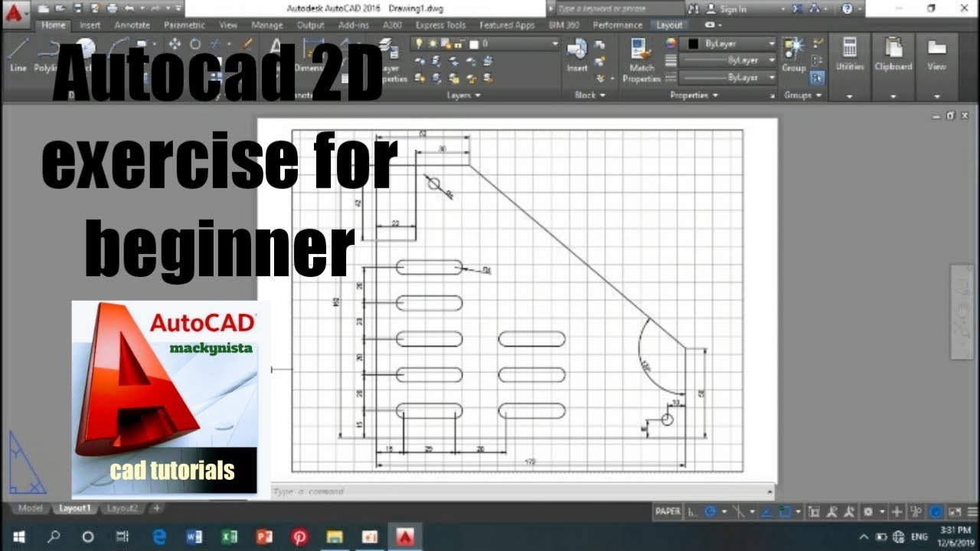Click the Insert block icon
The image size is (980, 551).
[577, 54]
